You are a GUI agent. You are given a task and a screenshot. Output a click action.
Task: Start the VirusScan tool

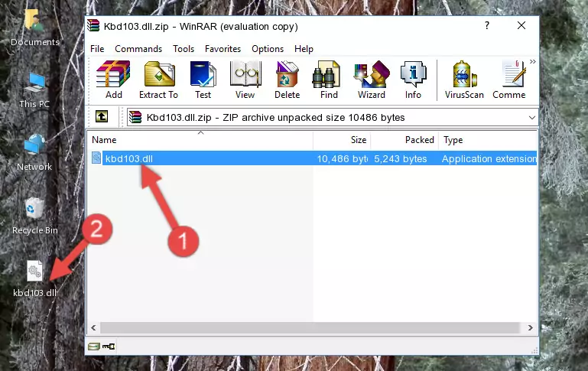pos(464,80)
